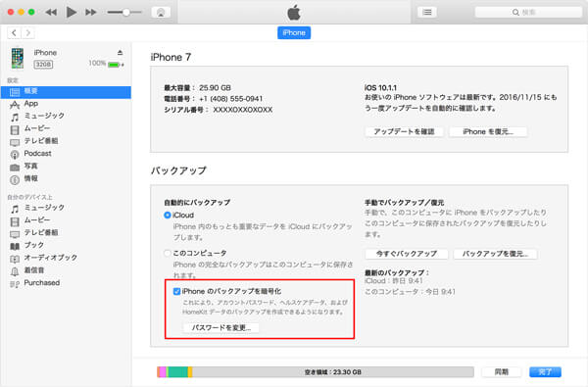Click the info icon beside 情報

tap(15, 180)
